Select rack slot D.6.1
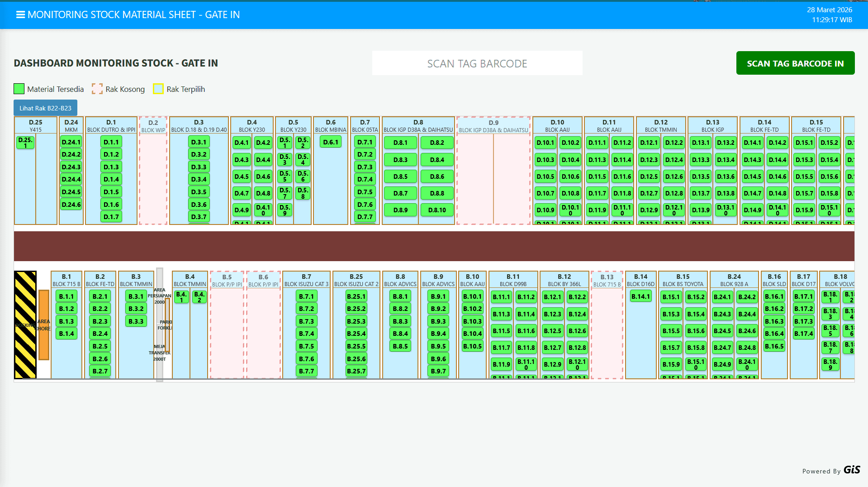Image resolution: width=868 pixels, height=487 pixels. [331, 142]
